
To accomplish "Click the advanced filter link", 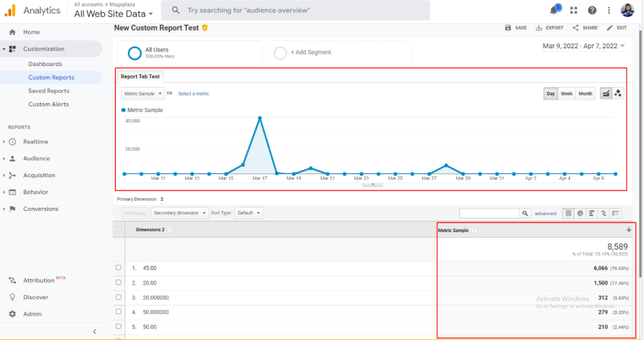I will coord(545,214).
